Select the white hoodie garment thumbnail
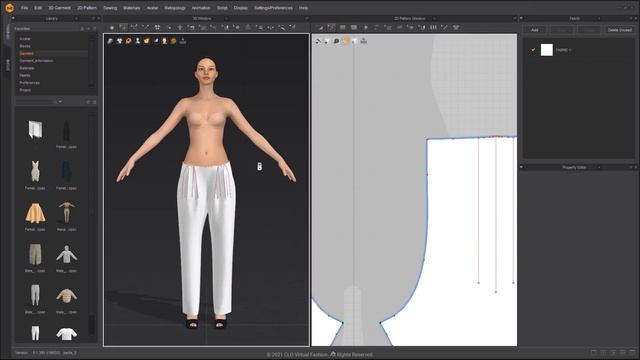The height and width of the screenshot is (360, 640). coord(67,254)
